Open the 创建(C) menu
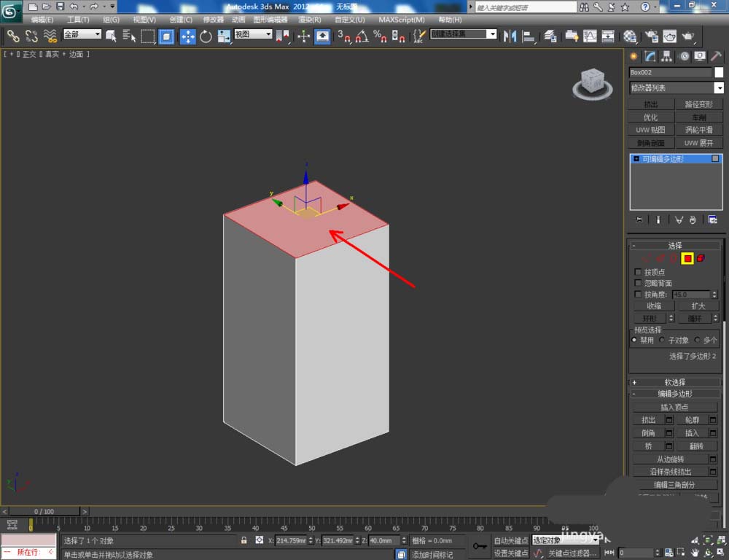 [x=181, y=20]
